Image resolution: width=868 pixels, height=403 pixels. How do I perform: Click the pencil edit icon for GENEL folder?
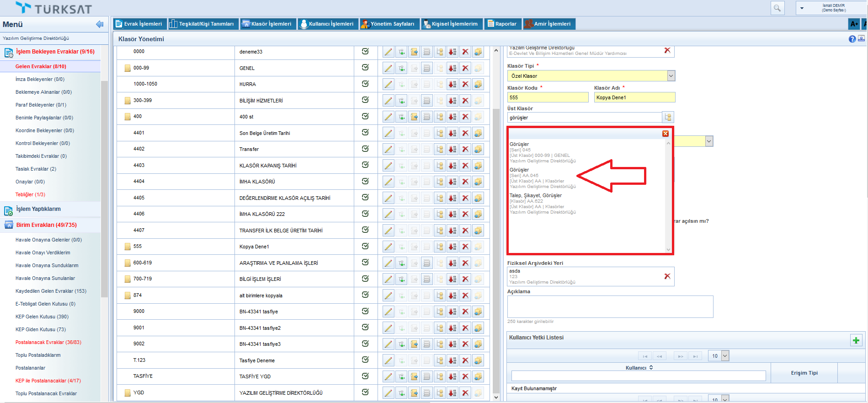click(388, 68)
